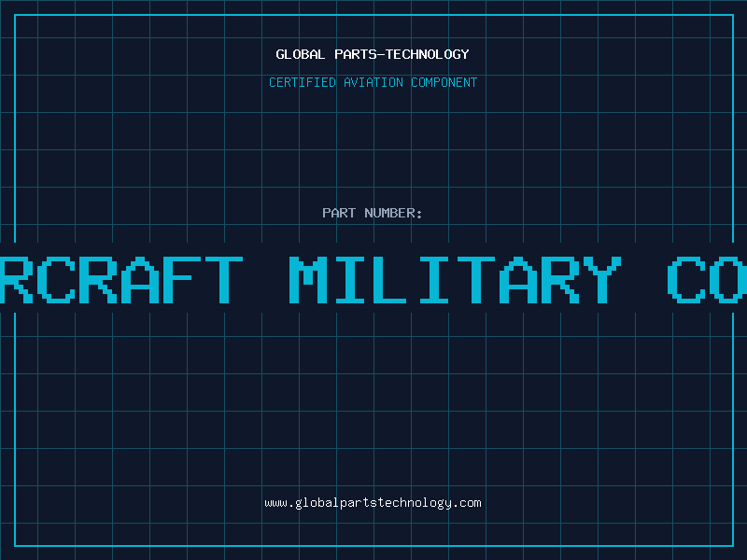Click the GLOBAL PARTS-TECHNOLOGY heading

pyautogui.click(x=373, y=55)
